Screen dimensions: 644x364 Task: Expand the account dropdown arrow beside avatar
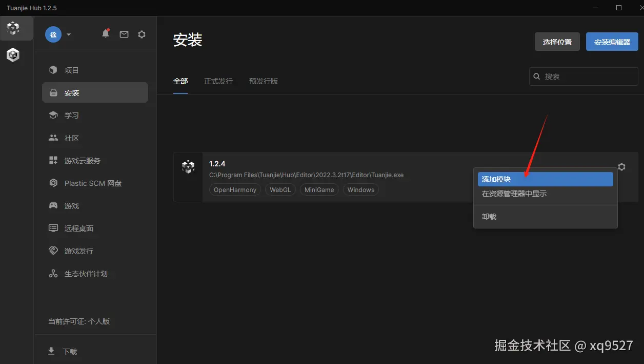[69, 34]
